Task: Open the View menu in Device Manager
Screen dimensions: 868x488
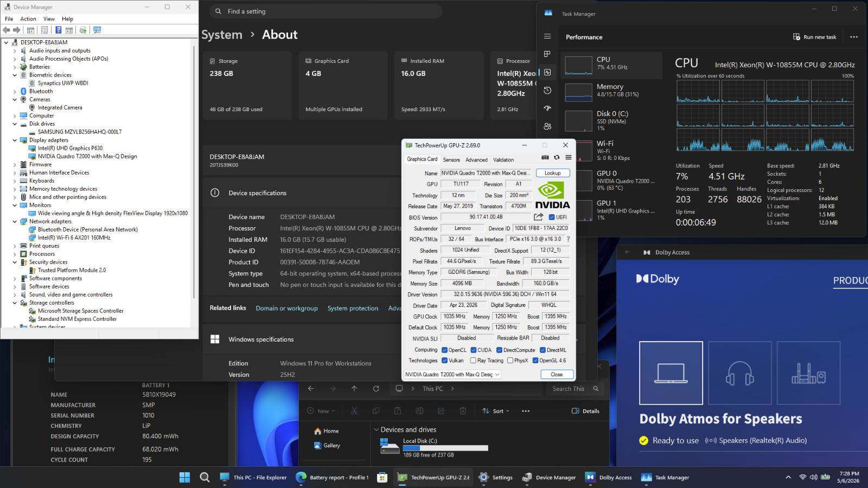Action: 49,19
